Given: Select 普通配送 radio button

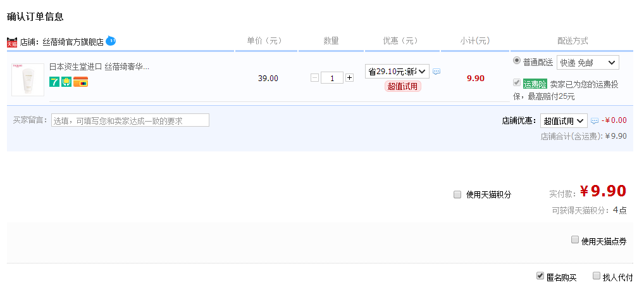Looking at the screenshot, I should pos(517,61).
